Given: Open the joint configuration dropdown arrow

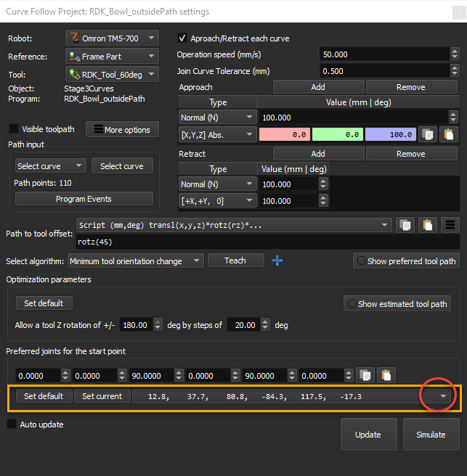Looking at the screenshot, I should 443,396.
